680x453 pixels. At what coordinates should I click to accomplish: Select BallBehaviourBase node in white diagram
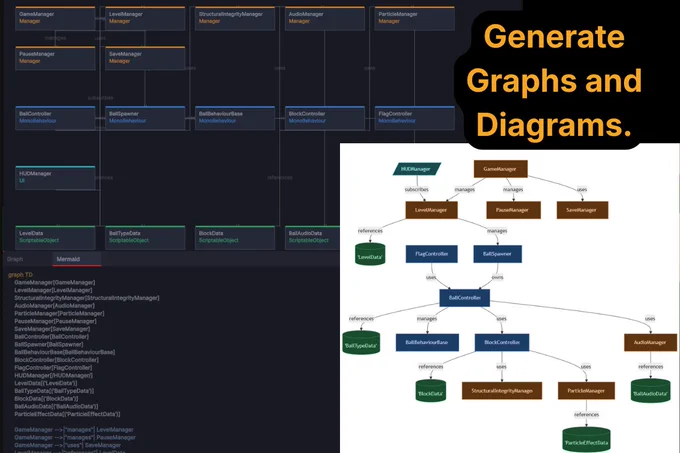pos(427,342)
